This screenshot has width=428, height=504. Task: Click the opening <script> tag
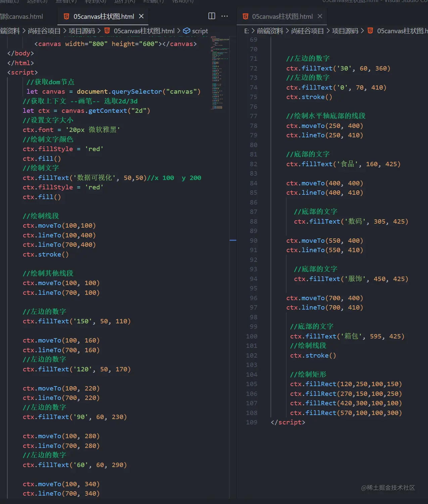22,72
